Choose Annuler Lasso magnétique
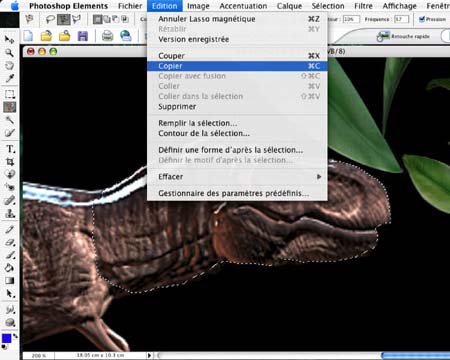This screenshot has height=360, width=450. [x=237, y=19]
